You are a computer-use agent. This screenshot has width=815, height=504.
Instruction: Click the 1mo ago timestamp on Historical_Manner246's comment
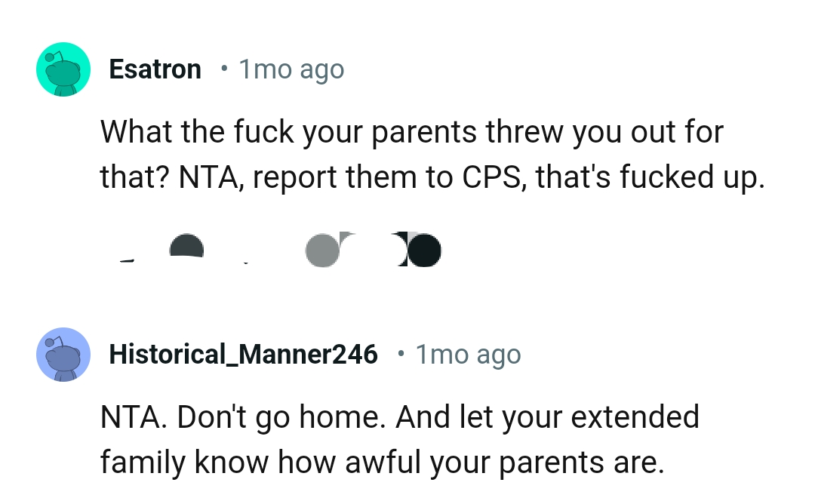(468, 354)
